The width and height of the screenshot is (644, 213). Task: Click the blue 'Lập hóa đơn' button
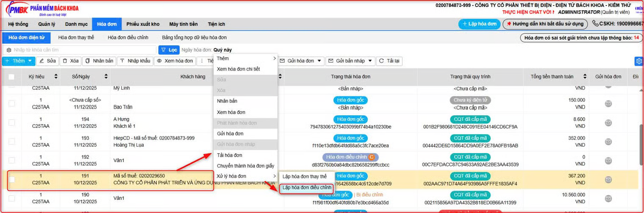[479, 24]
